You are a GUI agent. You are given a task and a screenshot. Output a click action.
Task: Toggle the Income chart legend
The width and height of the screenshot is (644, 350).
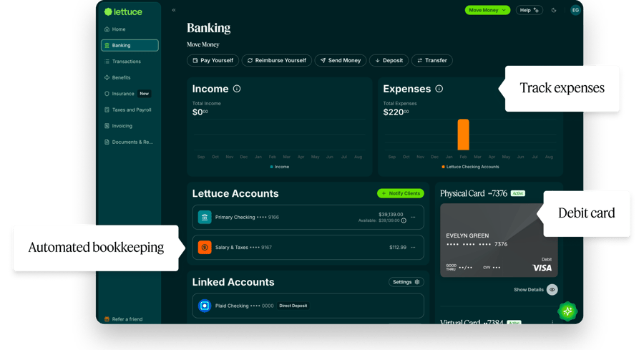point(280,167)
